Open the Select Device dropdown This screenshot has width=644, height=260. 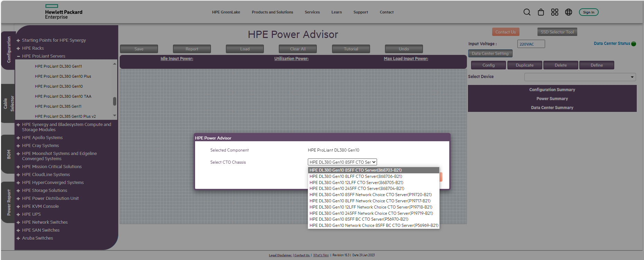tap(580, 77)
